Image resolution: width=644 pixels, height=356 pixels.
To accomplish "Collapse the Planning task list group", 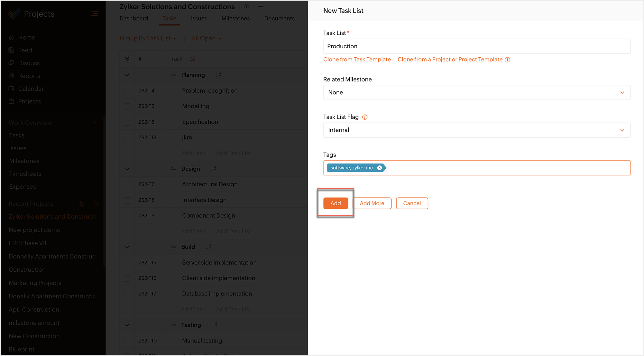I will pos(127,75).
